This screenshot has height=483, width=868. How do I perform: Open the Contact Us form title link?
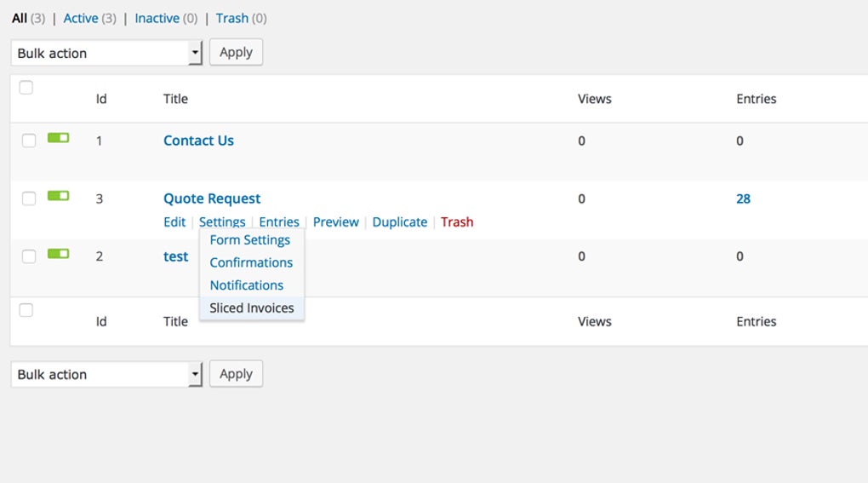[198, 141]
